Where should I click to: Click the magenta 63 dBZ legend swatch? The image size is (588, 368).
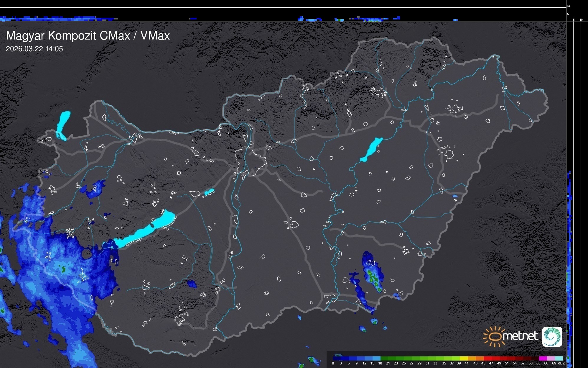(542, 358)
